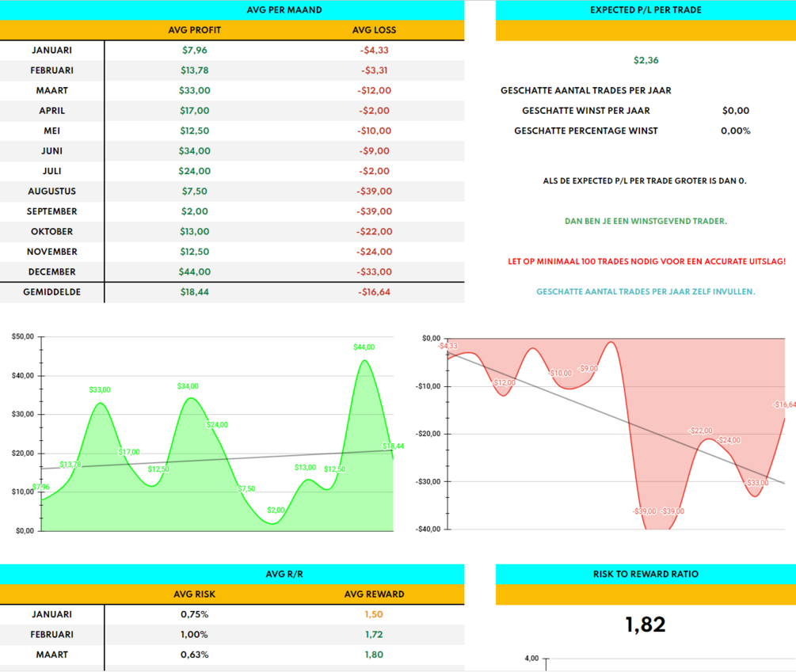Click the $17,00 April profit cell in the table
This screenshot has width=796, height=672.
coord(194,111)
